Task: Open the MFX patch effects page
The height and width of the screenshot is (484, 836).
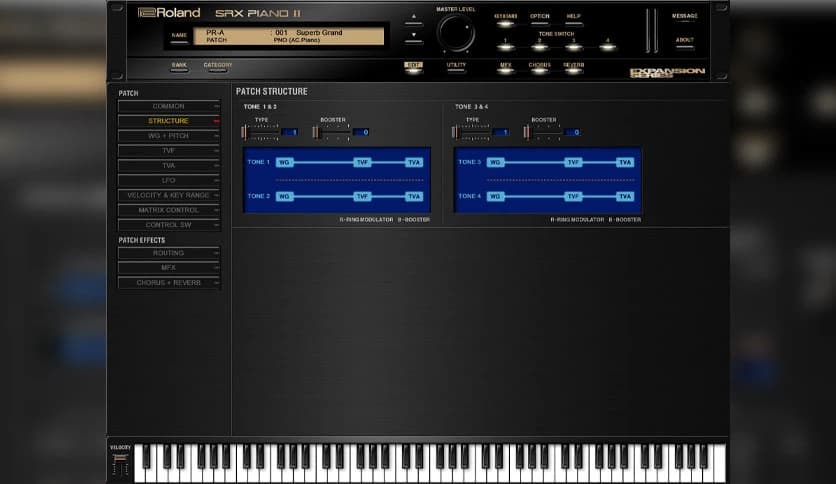Action: coord(168,268)
